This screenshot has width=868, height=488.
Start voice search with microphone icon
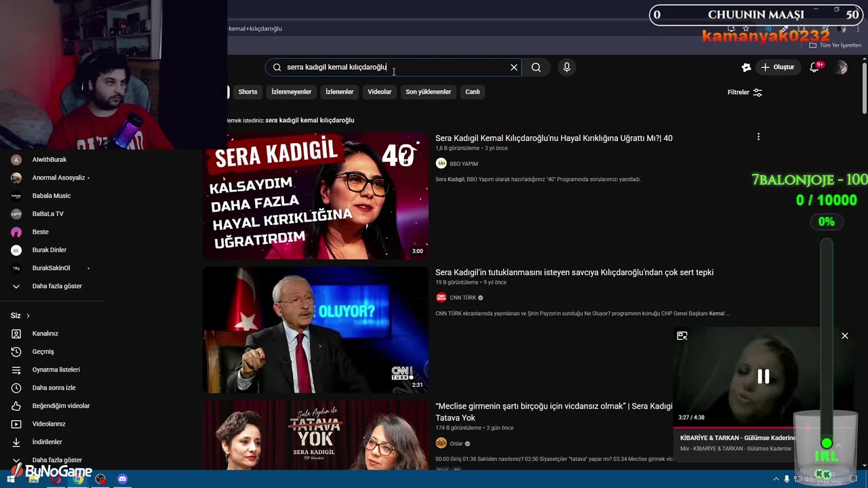coord(567,67)
